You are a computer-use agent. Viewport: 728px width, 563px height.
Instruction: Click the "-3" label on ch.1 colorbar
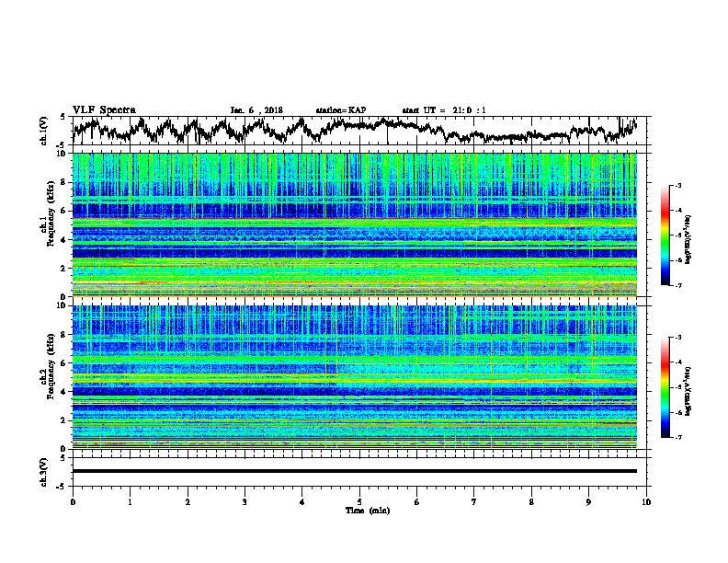pyautogui.click(x=677, y=185)
